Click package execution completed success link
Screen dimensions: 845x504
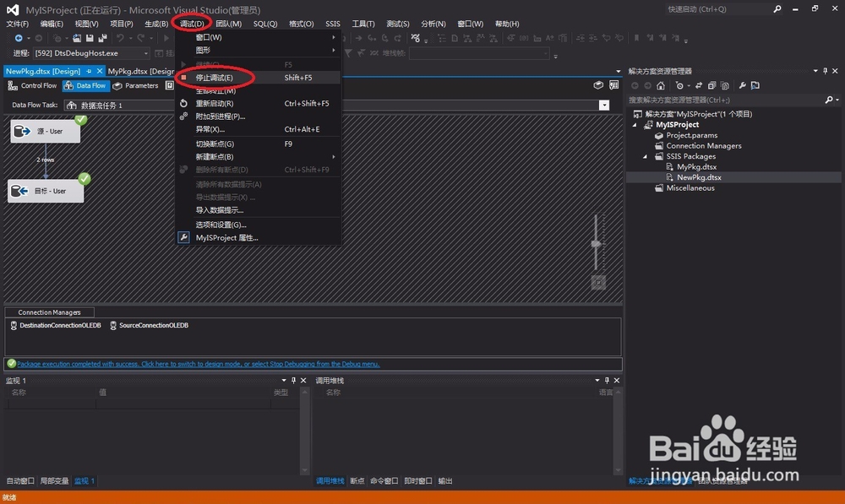[199, 364]
